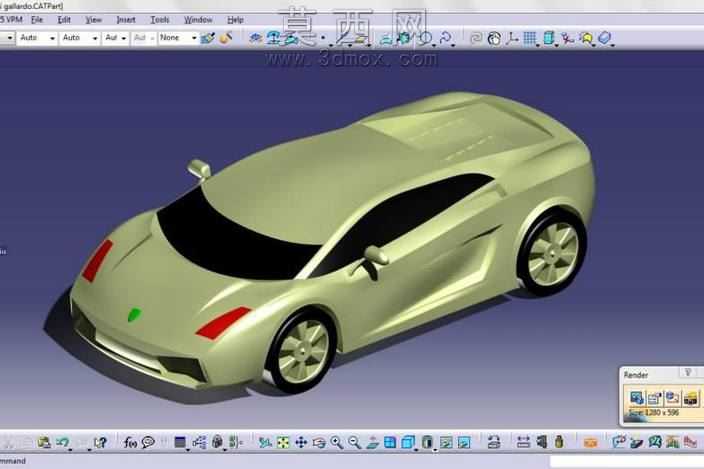
Task: Click the blue box icon at top toolbar end
Action: click(605, 38)
